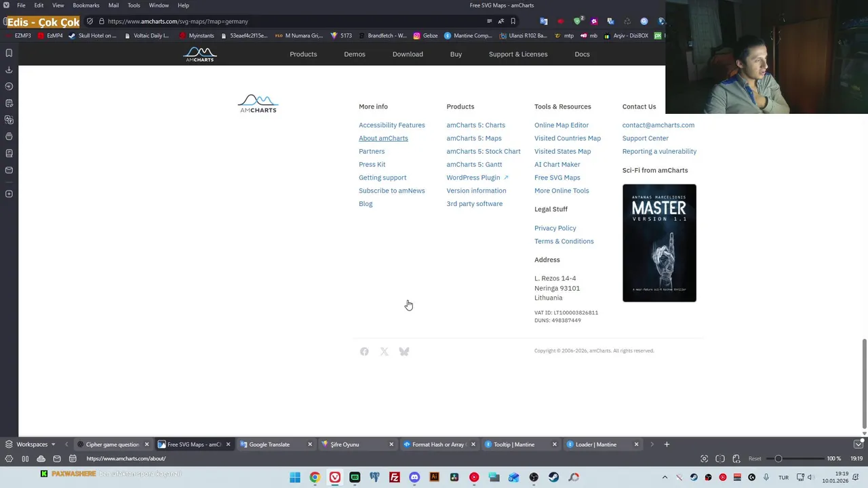
Task: Switch to the Cipher game question tab
Action: [x=112, y=445]
